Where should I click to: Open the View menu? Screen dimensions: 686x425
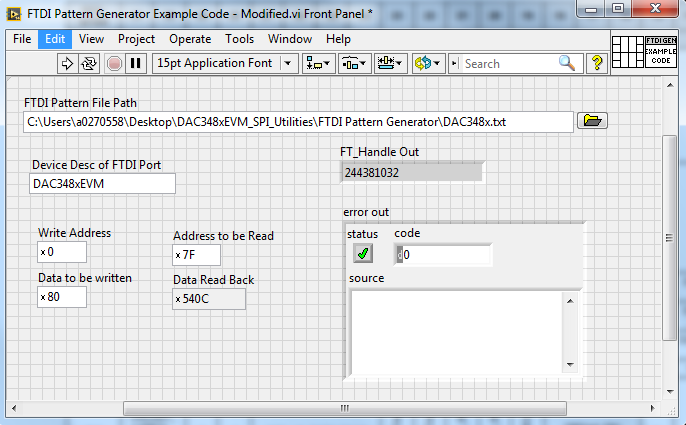[x=91, y=39]
